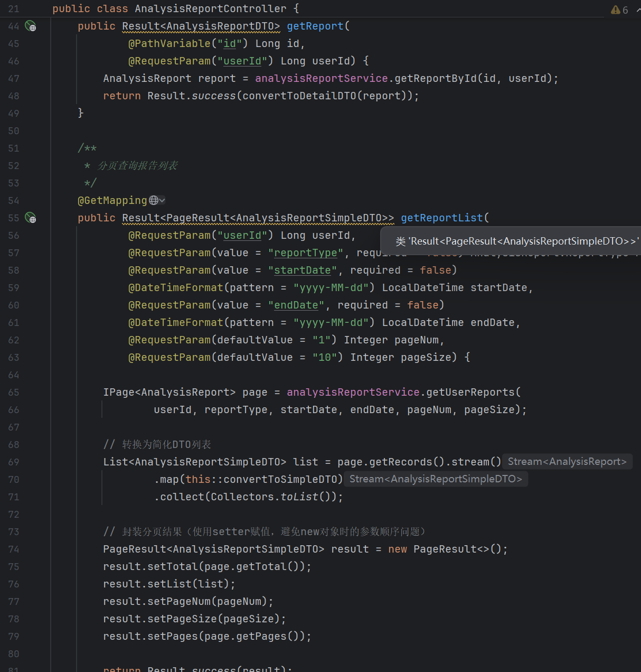The image size is (641, 672).
Task: Click the comment starting with 封装分页结果
Action: [265, 532]
